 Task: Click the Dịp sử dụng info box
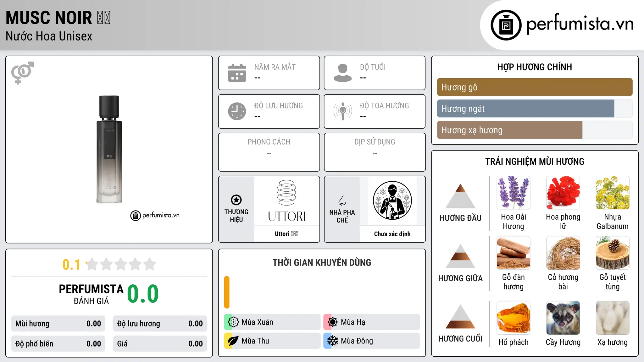[x=375, y=152]
